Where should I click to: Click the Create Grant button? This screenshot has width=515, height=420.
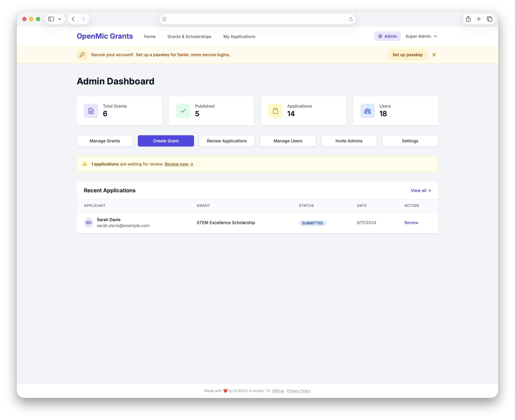point(166,141)
